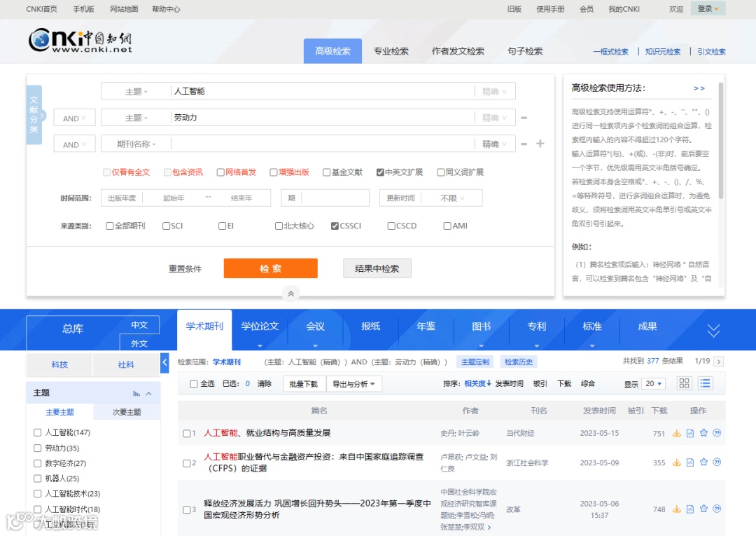This screenshot has height=536, width=756.
Task: Expand more database types with down chevron
Action: 713,331
